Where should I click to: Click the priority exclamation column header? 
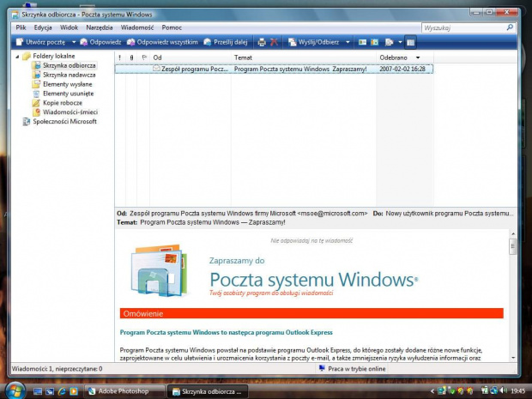(120, 57)
